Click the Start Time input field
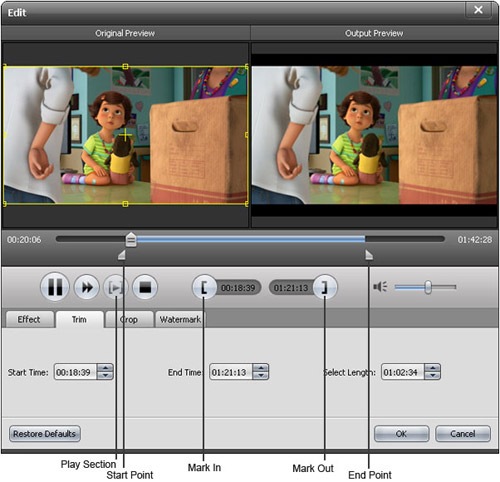 click(75, 372)
